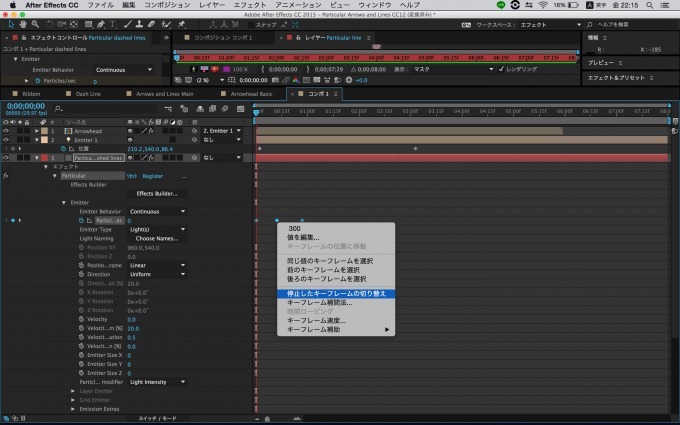680x425 pixels.
Task: Open the Emitter Type Light(s) dropdown
Action: point(158,229)
